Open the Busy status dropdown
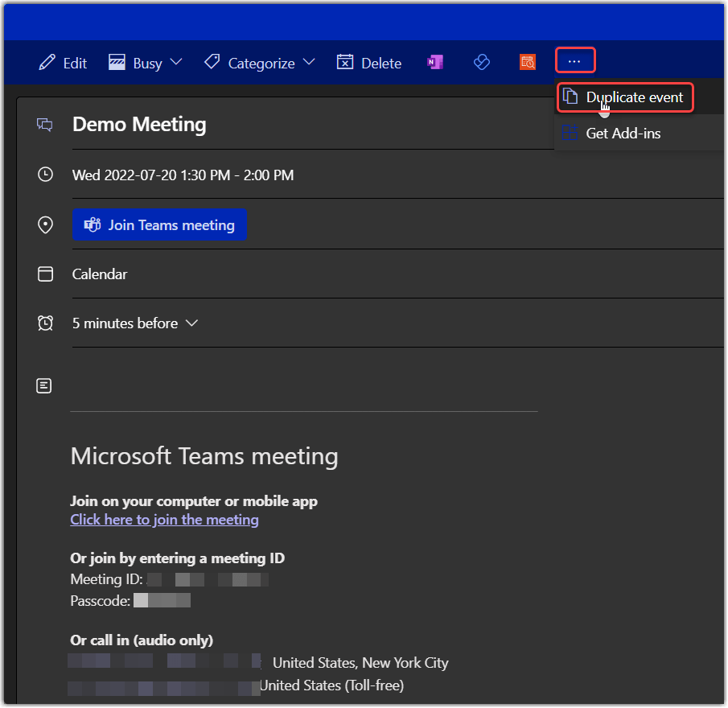 pos(146,63)
